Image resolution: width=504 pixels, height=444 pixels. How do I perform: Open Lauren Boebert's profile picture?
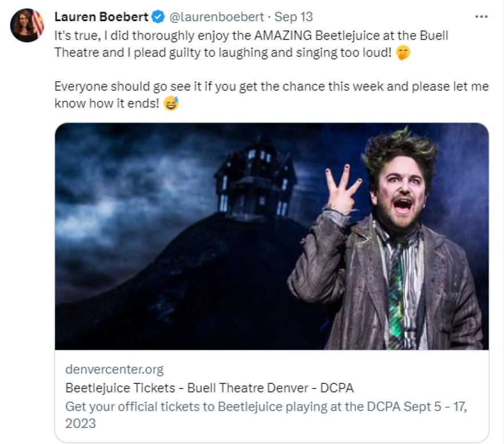[26, 25]
